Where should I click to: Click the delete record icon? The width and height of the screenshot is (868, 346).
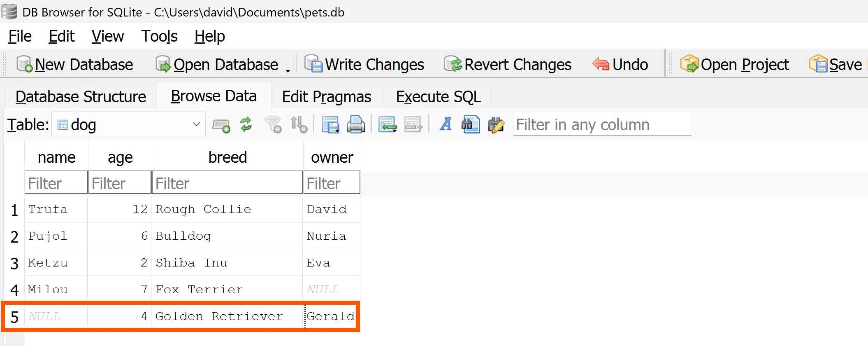[x=413, y=124]
